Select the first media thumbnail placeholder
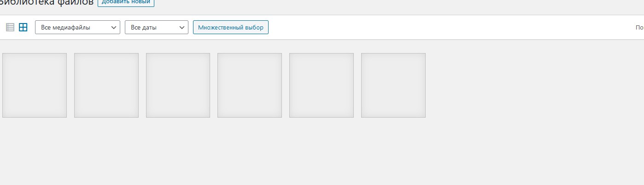644x185 pixels. pos(35,85)
